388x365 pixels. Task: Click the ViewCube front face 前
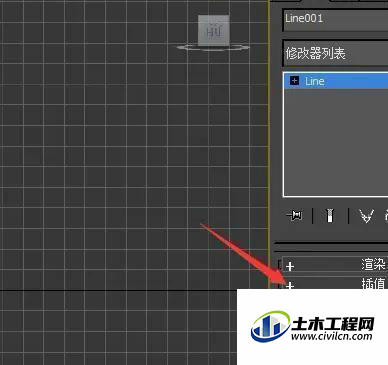(213, 30)
